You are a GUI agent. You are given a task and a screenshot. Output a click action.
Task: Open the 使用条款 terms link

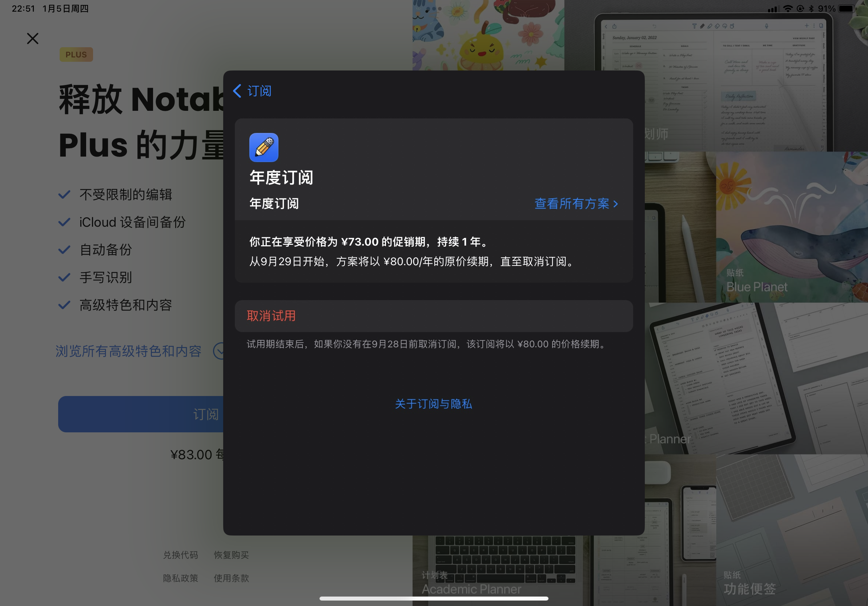pyautogui.click(x=231, y=578)
